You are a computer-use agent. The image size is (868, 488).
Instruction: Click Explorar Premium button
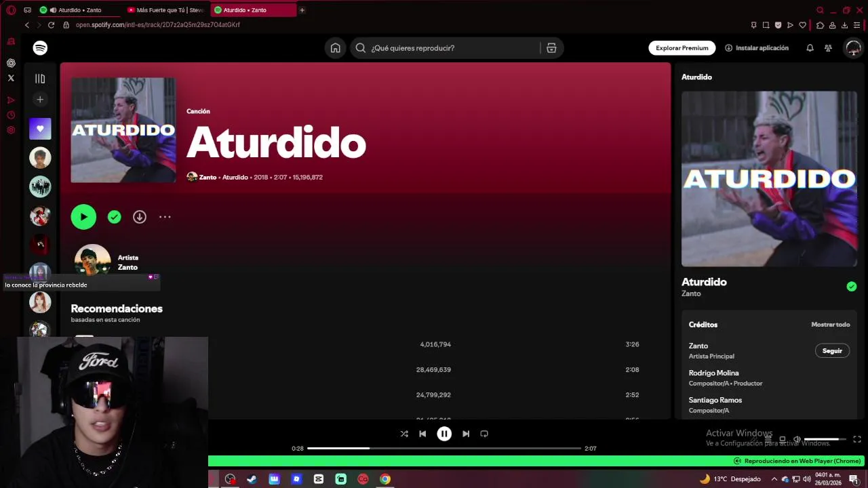tap(682, 48)
